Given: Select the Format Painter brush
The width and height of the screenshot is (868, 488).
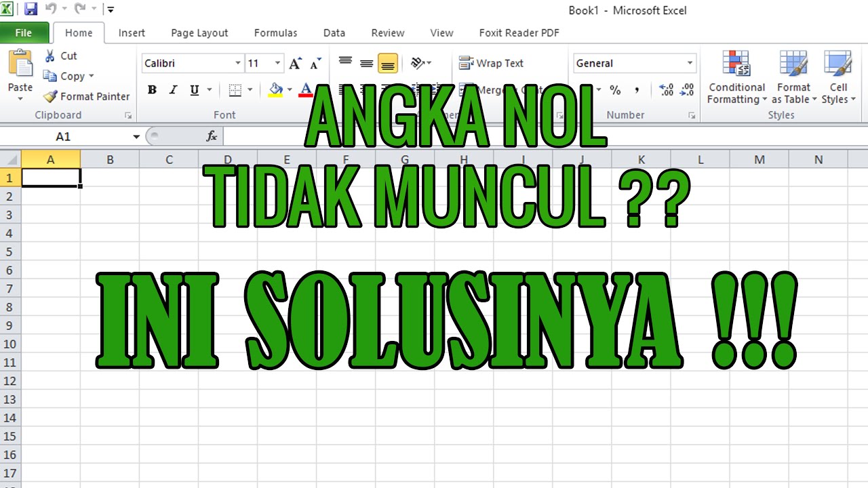Looking at the screenshot, I should [86, 96].
